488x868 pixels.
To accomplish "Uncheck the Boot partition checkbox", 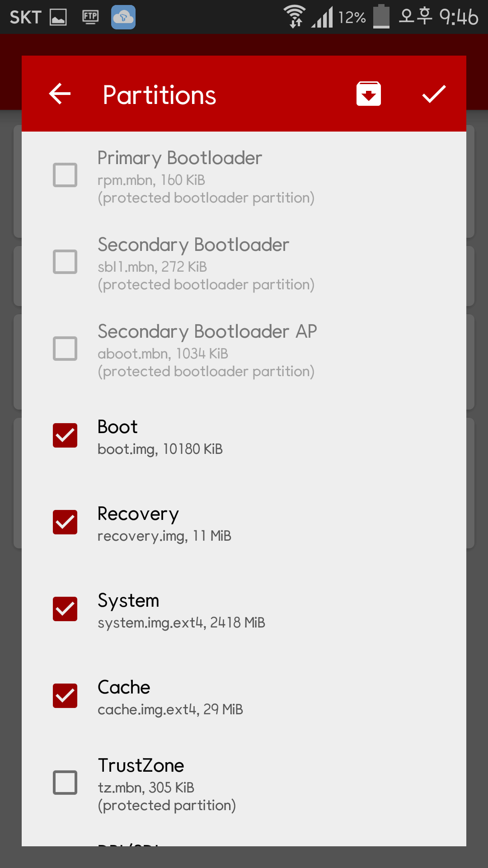I will [x=65, y=435].
